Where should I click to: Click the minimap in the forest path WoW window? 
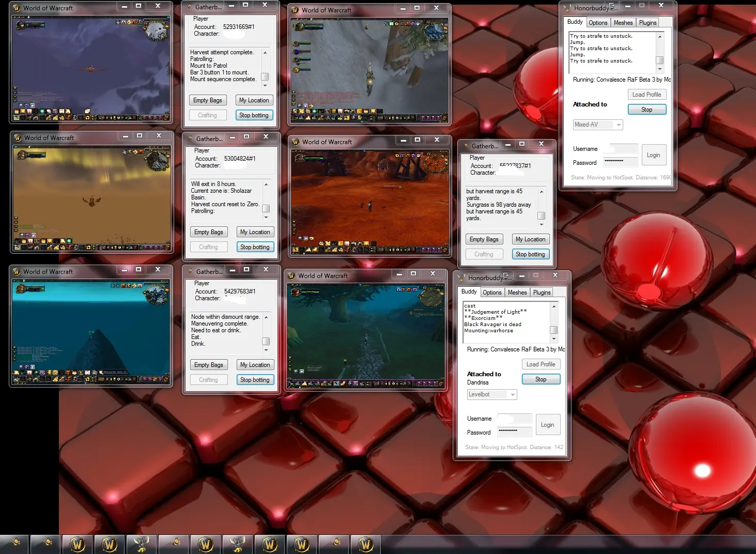(x=432, y=297)
